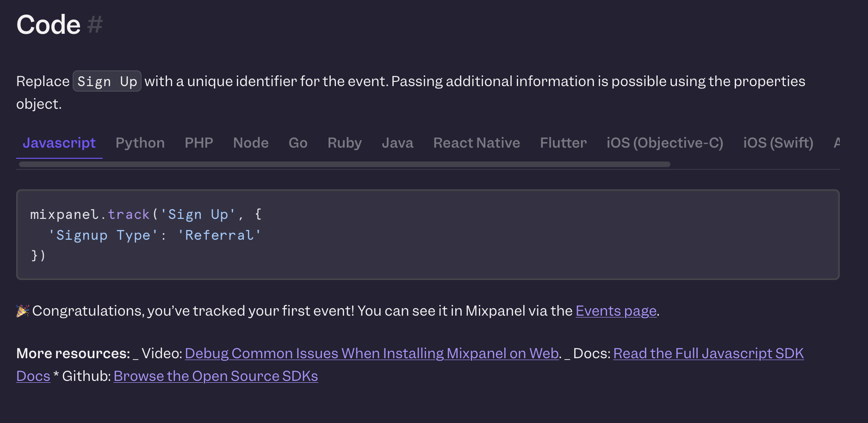
Task: Open Debug Common Issues video link
Action: click(x=372, y=354)
